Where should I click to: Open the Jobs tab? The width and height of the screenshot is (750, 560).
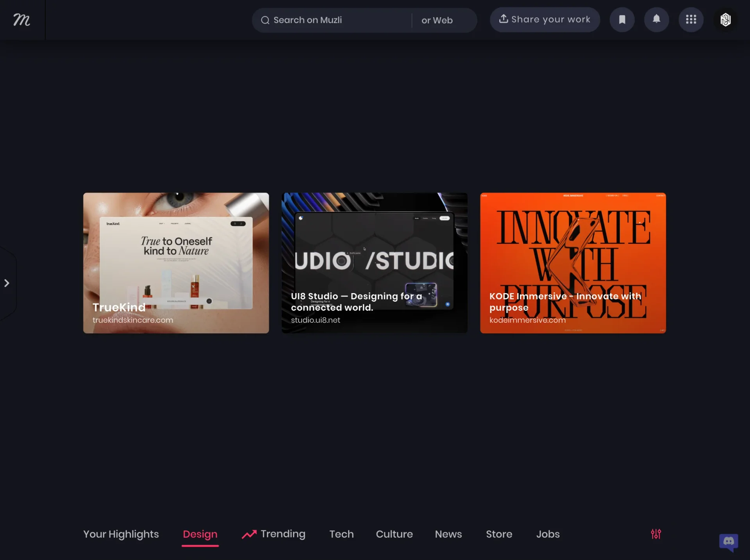pyautogui.click(x=548, y=534)
